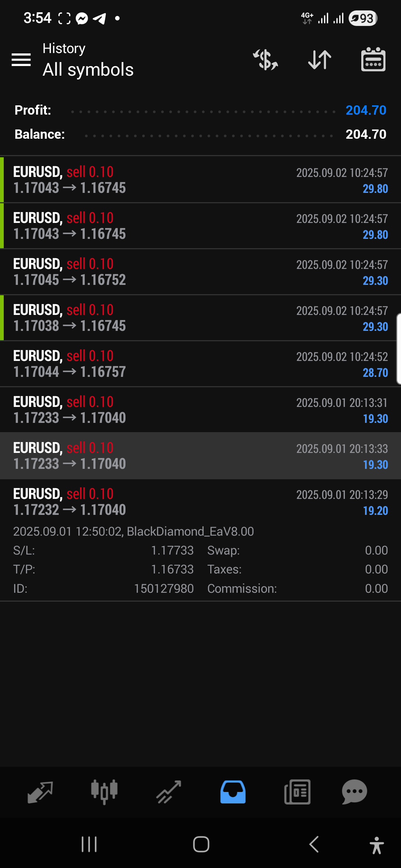
Task: Switch to the Chart candlestick tab
Action: 104,792
